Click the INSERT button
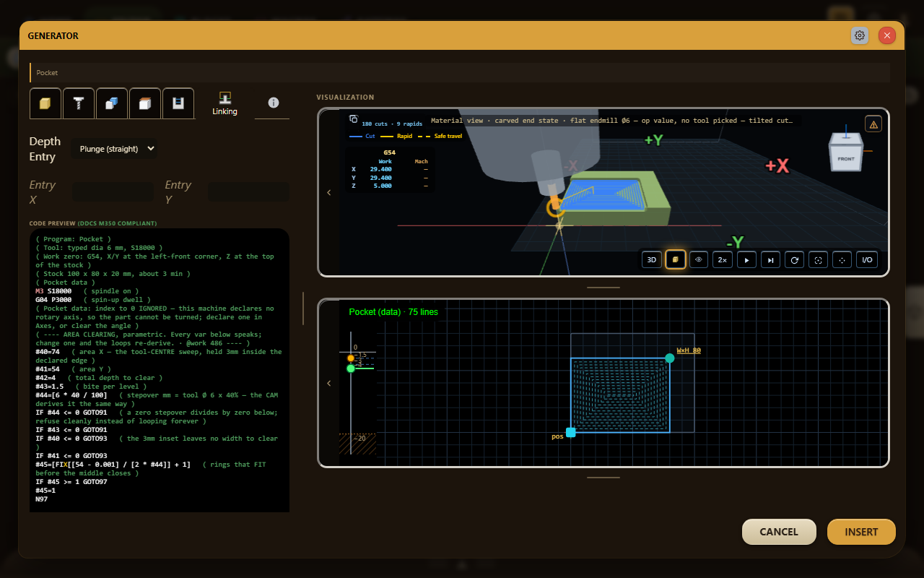 pyautogui.click(x=861, y=532)
